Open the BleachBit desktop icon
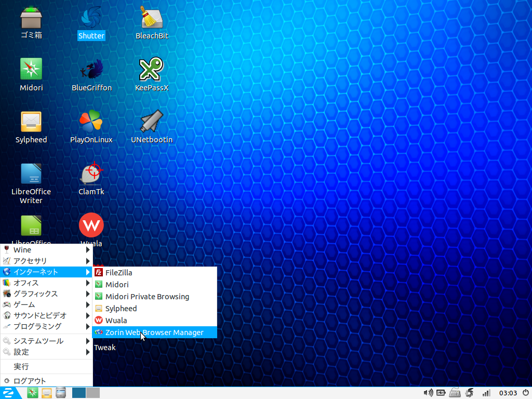This screenshot has height=399, width=532. [152, 22]
